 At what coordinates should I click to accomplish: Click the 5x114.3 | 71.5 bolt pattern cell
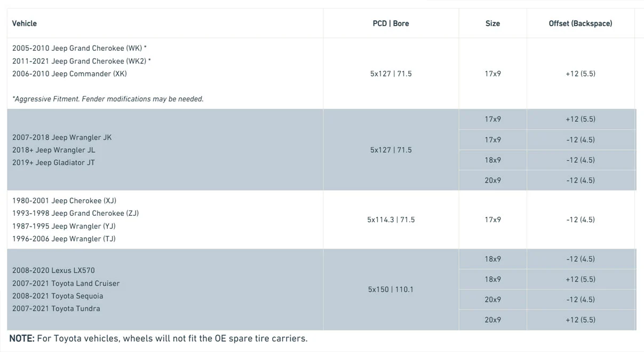pos(391,220)
